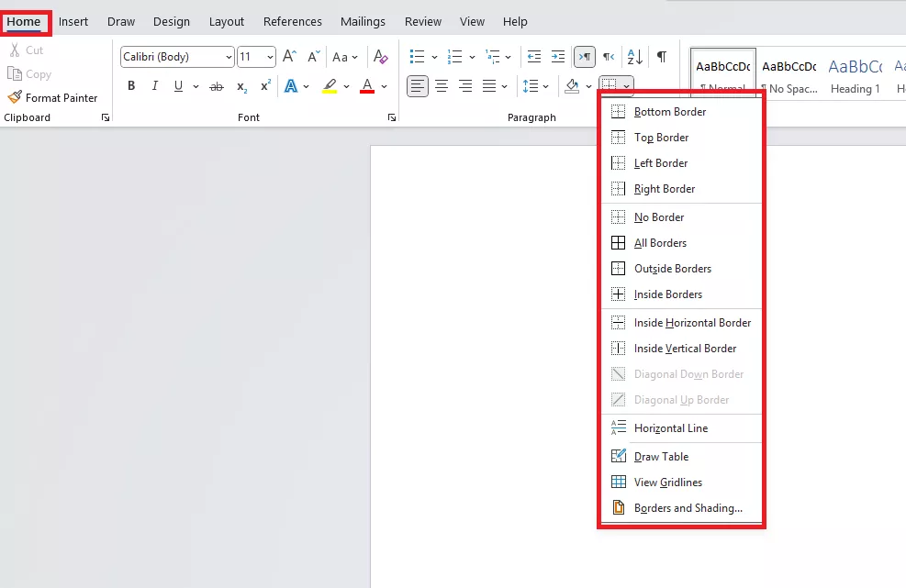The height and width of the screenshot is (588, 906).
Task: Set left-to-right text direction
Action: pyautogui.click(x=584, y=57)
